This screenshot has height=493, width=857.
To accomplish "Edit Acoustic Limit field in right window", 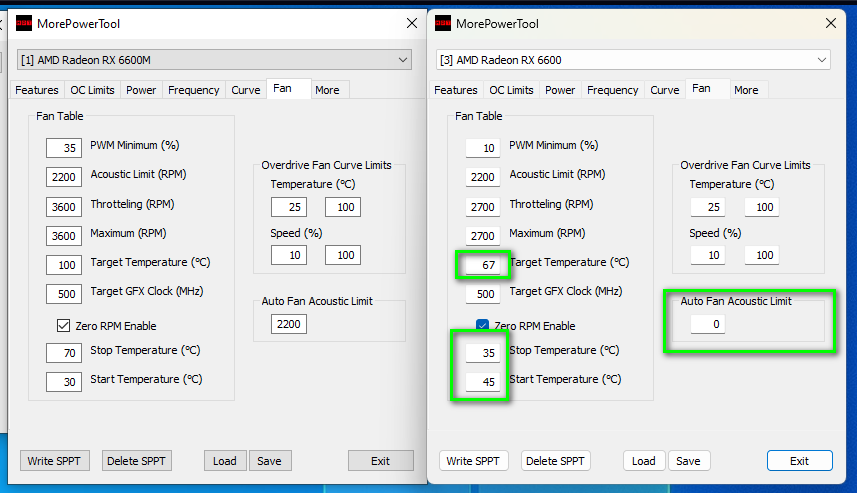I will 483,177.
